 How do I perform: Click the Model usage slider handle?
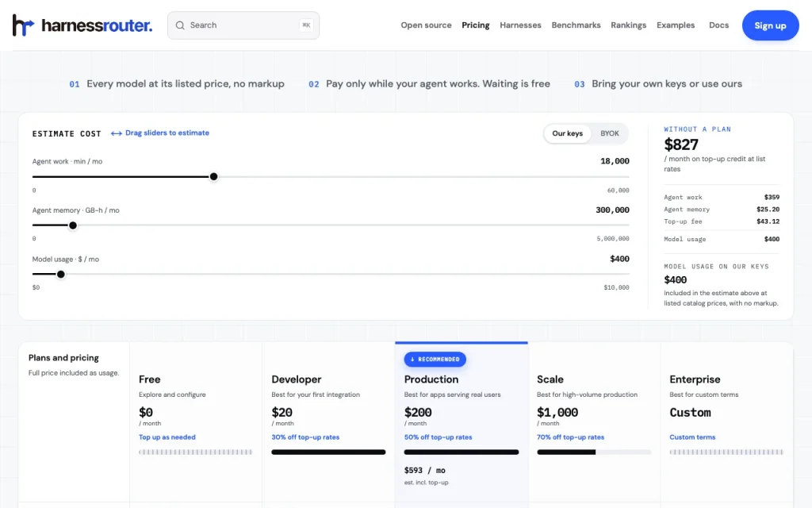point(60,274)
